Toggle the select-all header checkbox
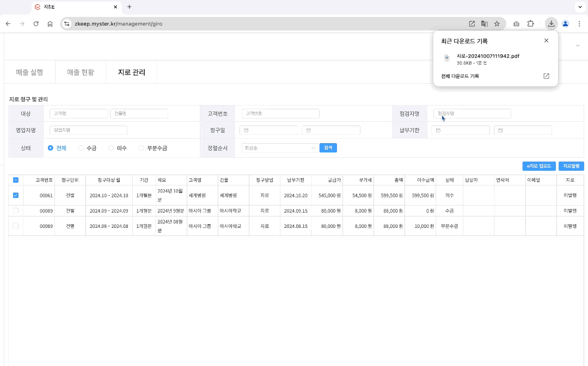 pos(16,180)
